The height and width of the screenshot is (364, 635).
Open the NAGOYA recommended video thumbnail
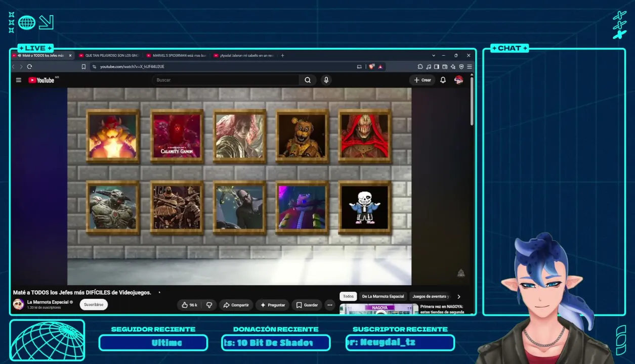tap(378, 309)
